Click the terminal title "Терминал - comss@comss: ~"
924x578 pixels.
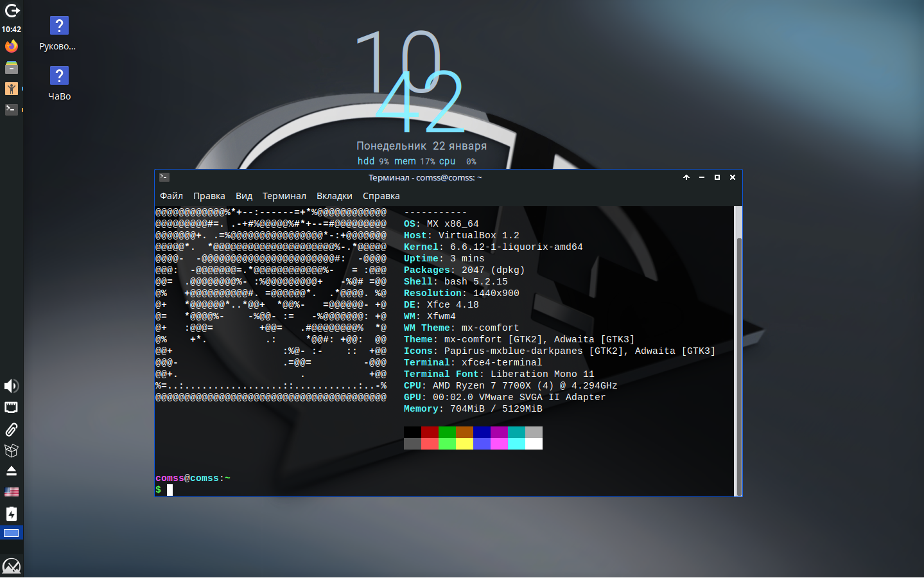click(425, 177)
